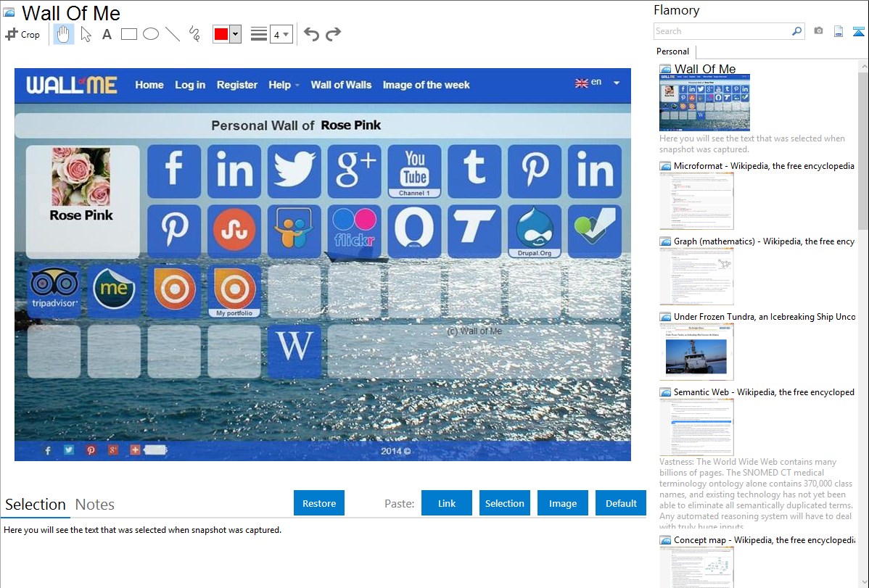This screenshot has height=588, width=869.
Task: Click the Wall Of Me logo
Action: tap(72, 85)
